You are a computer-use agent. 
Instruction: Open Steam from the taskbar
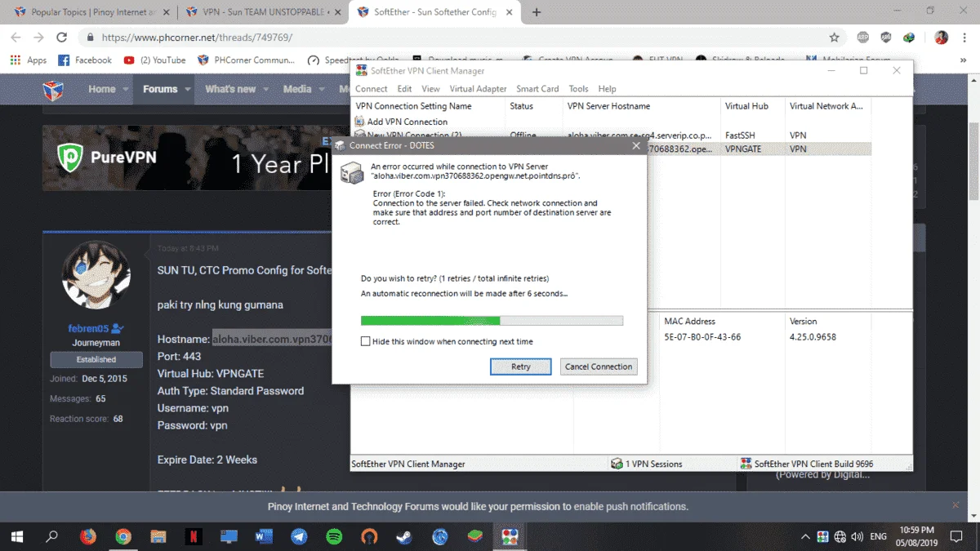click(405, 536)
